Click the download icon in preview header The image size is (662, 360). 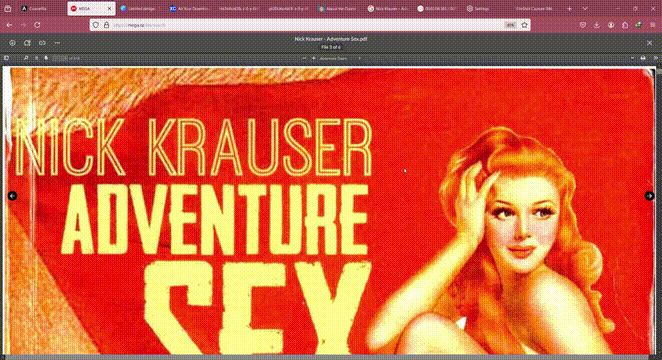point(12,43)
